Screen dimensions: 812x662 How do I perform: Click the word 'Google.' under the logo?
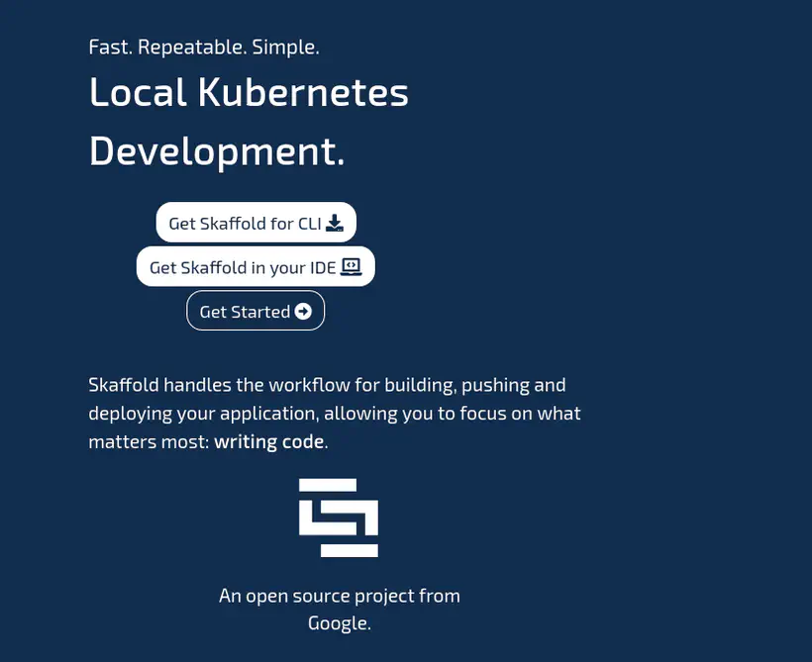(339, 623)
